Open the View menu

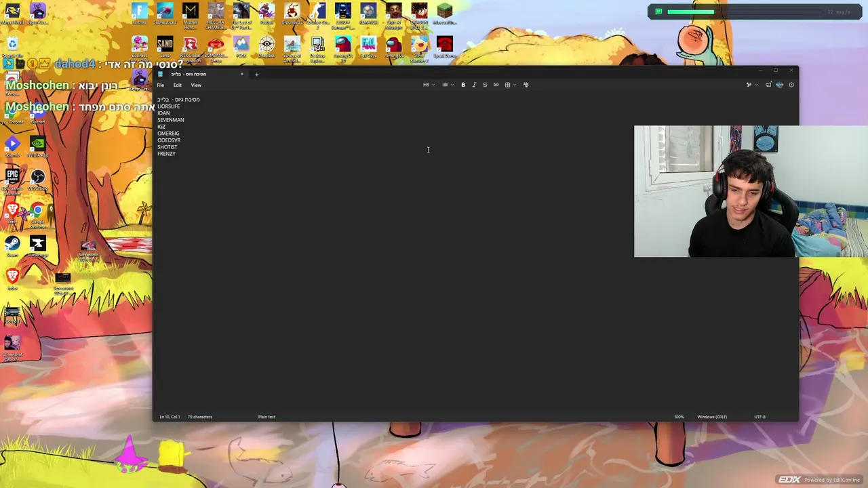click(196, 85)
